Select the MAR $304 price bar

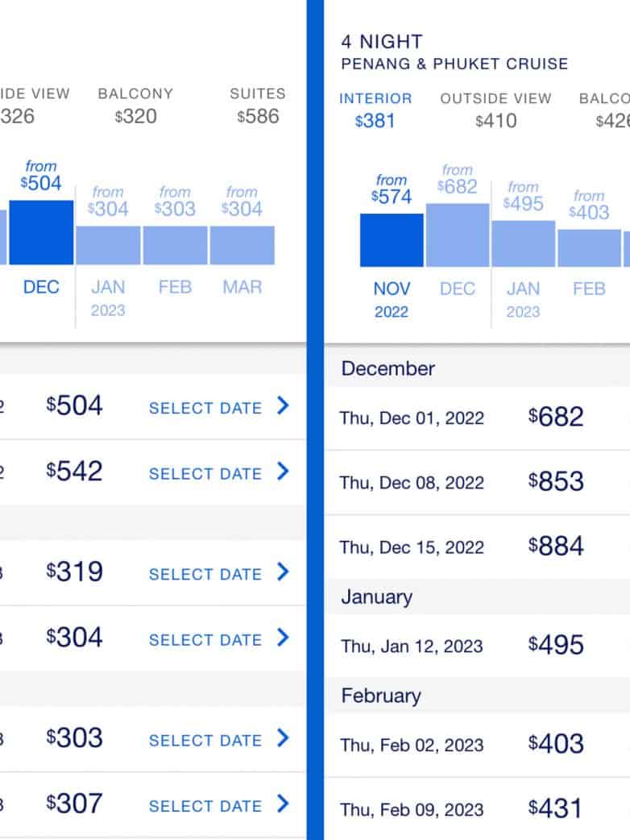[x=242, y=244]
